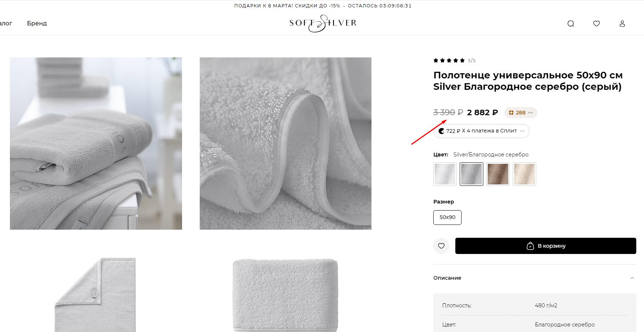Open Split payment details (722 ₽ x 4)
Screen dimensions: 644x332
click(481, 131)
